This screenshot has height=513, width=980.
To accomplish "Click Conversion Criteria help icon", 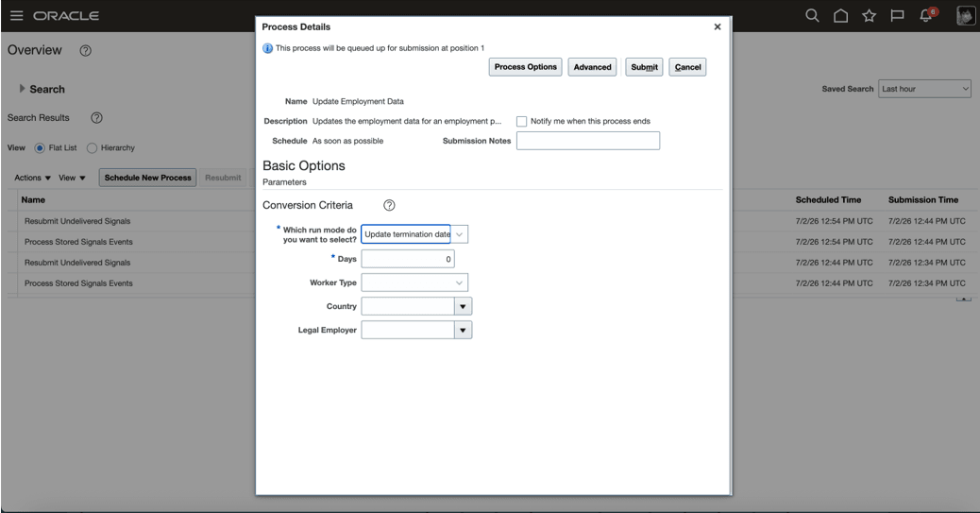I will pyautogui.click(x=389, y=205).
